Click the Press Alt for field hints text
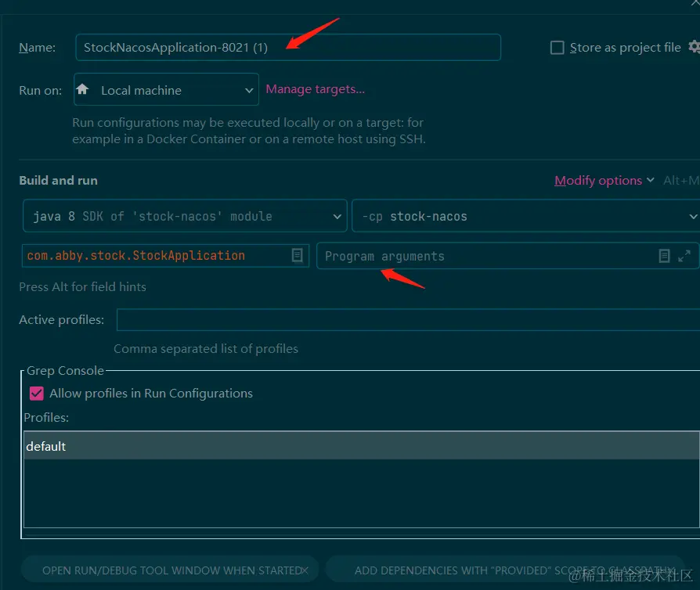Viewport: 700px width, 590px height. tap(82, 286)
